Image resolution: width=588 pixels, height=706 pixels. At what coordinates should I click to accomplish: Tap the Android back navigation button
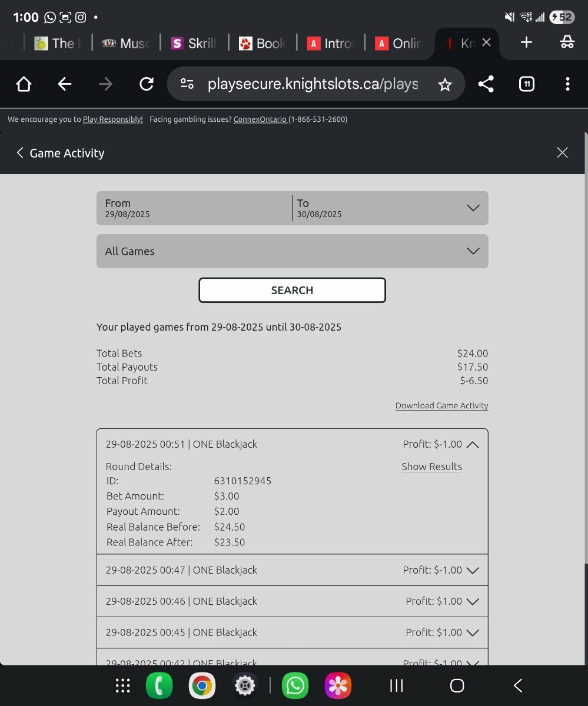click(517, 685)
